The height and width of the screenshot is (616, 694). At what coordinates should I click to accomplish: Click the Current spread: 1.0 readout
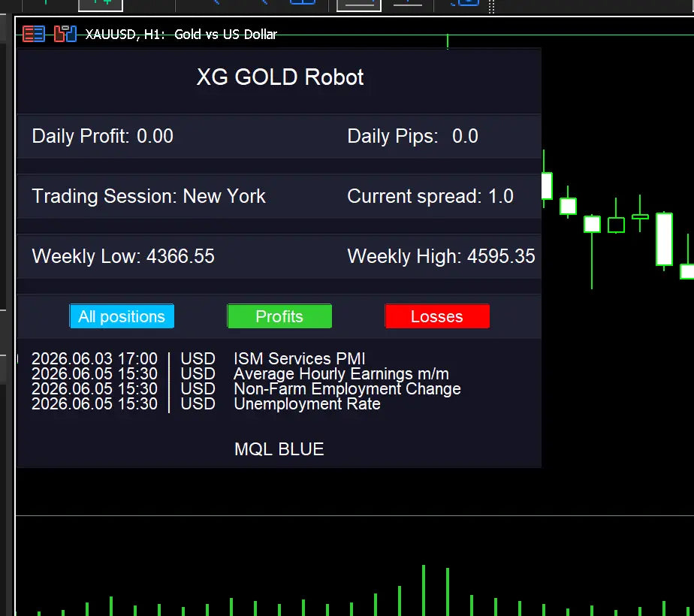(430, 197)
